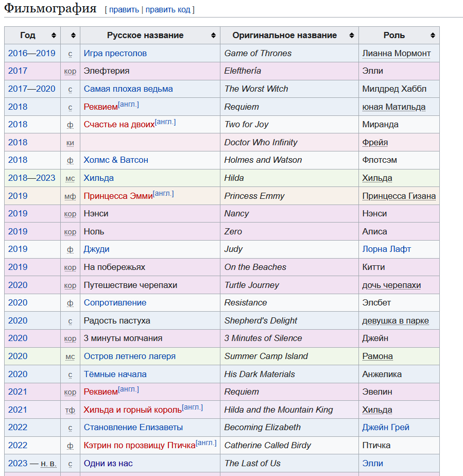Open the править код link
The width and height of the screenshot is (463, 476).
(168, 10)
